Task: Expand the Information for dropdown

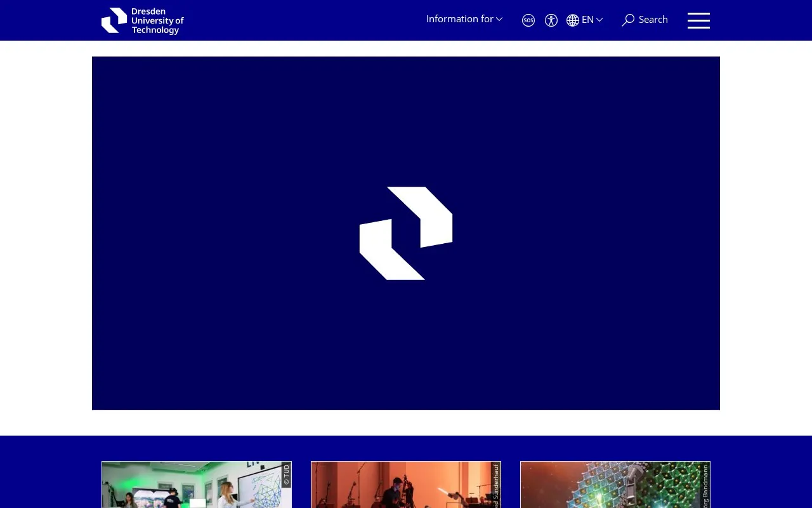Action: (464, 19)
